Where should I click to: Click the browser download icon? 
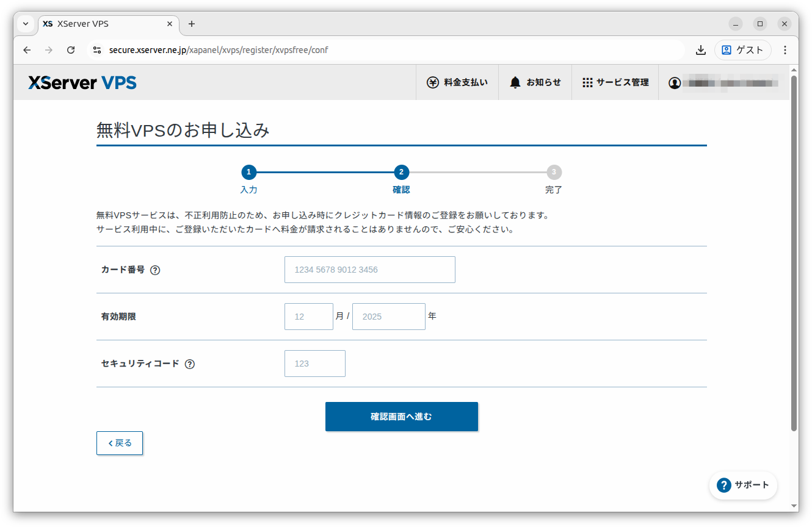point(700,50)
